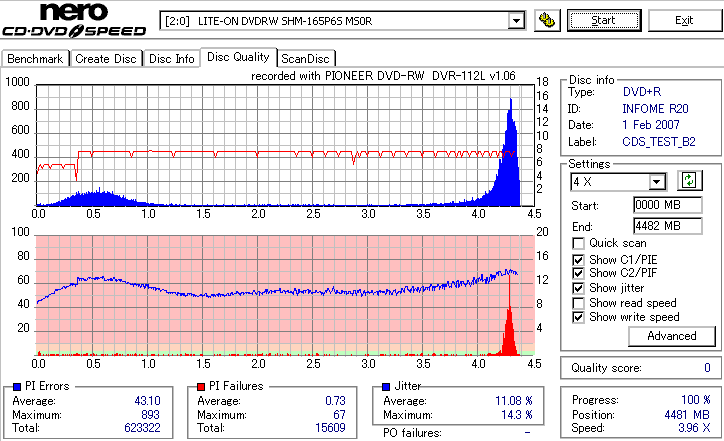Uncheck Show C1/PIE checkbox
724x441 pixels.
578,260
